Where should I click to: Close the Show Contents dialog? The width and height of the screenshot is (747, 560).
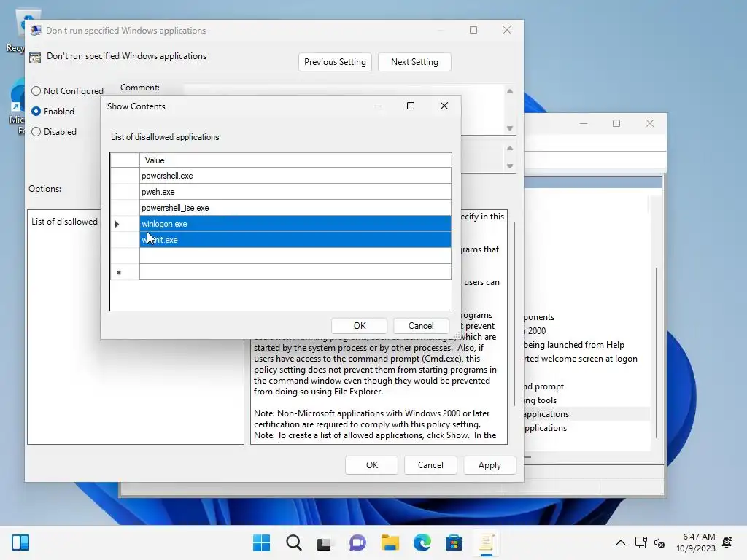click(444, 106)
